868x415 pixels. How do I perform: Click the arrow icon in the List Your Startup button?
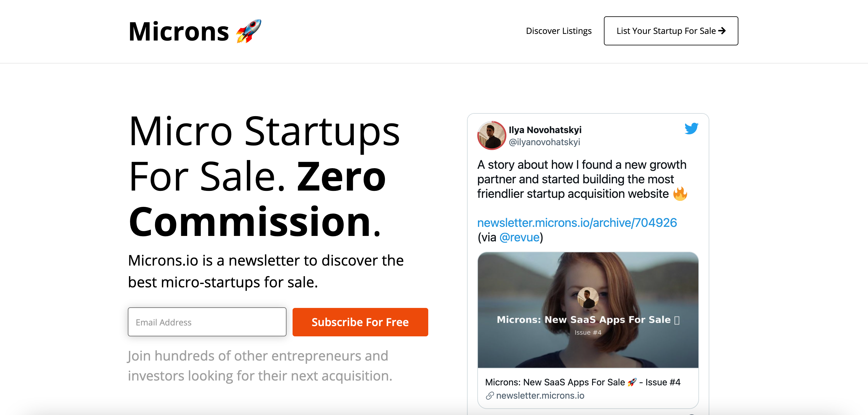click(722, 31)
